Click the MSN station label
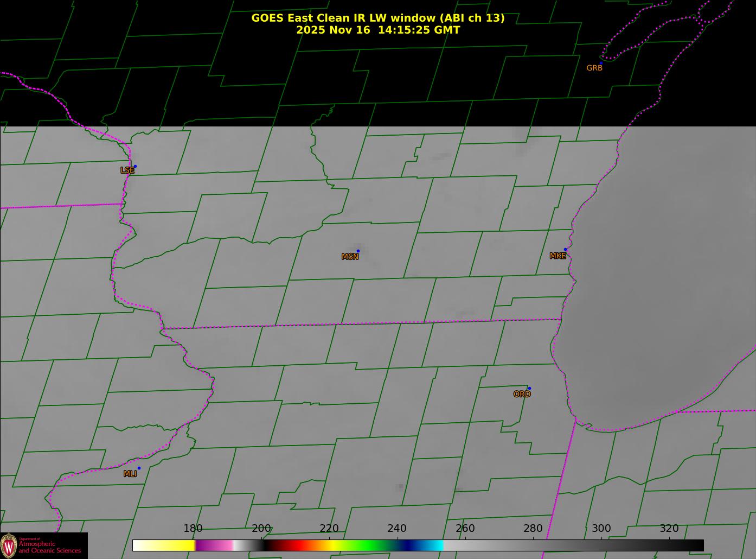Image resolution: width=756 pixels, height=559 pixels. pos(350,257)
